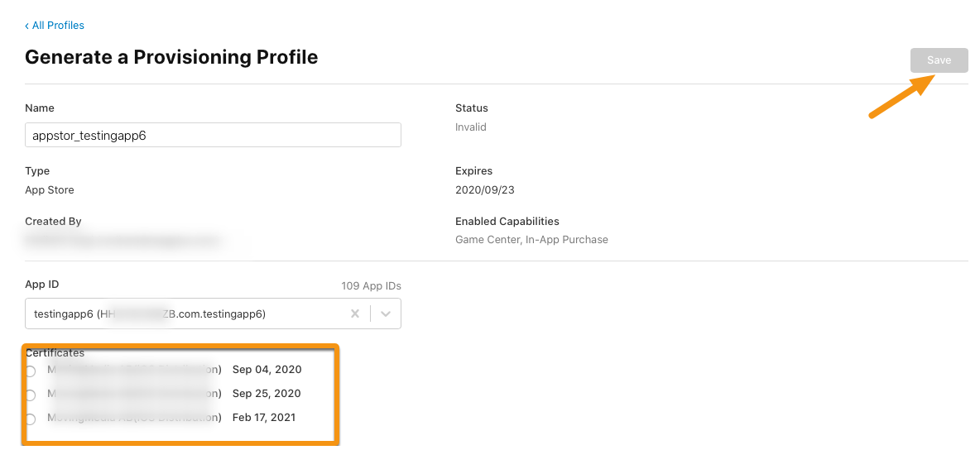Select the certificate expiring Sep 25, 2020
This screenshot has width=980, height=450.
click(31, 395)
